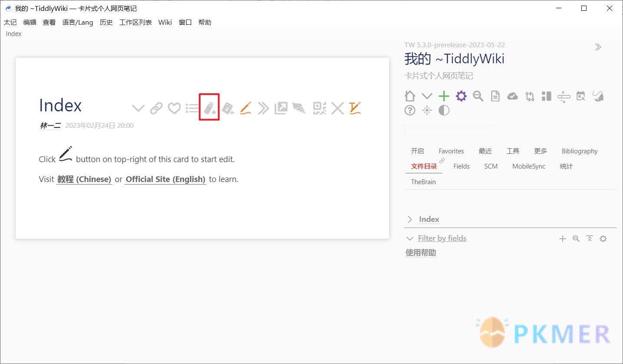Open the Wiki menu
The width and height of the screenshot is (623, 364).
(165, 23)
